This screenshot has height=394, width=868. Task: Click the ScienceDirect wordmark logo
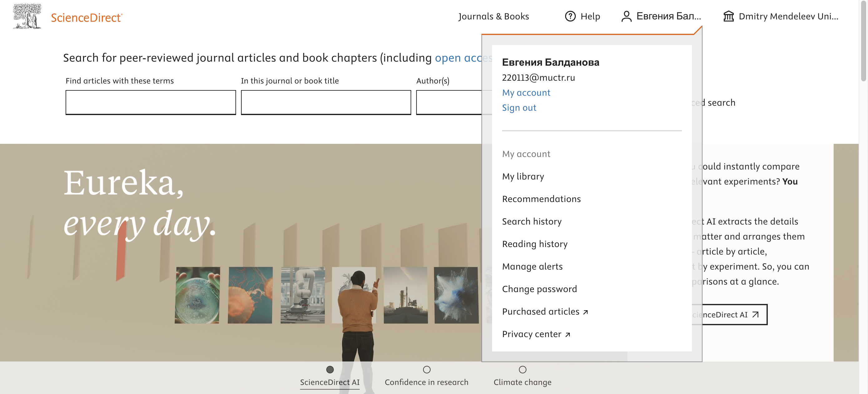(x=86, y=18)
